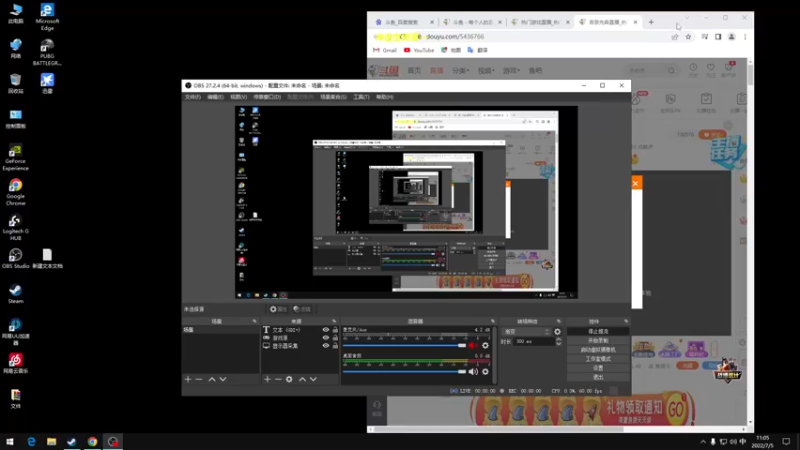
Task: Open Steam desktop shortcut
Action: 15,293
